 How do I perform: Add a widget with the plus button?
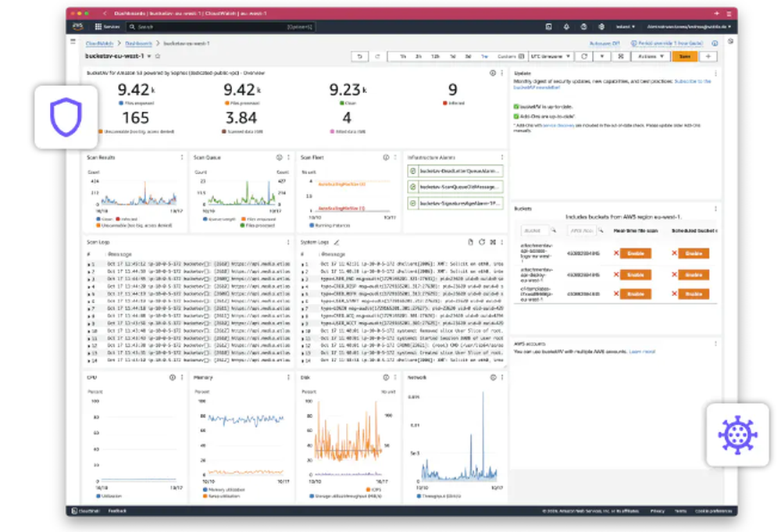coord(708,56)
